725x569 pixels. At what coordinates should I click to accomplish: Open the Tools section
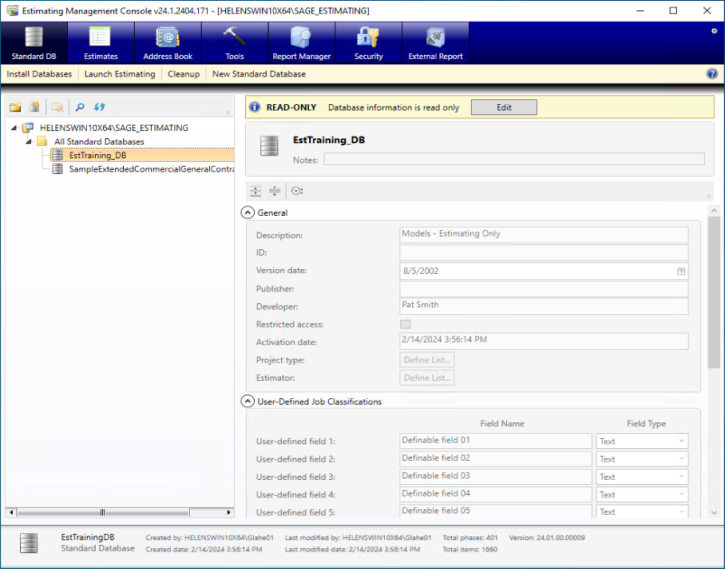coord(234,43)
